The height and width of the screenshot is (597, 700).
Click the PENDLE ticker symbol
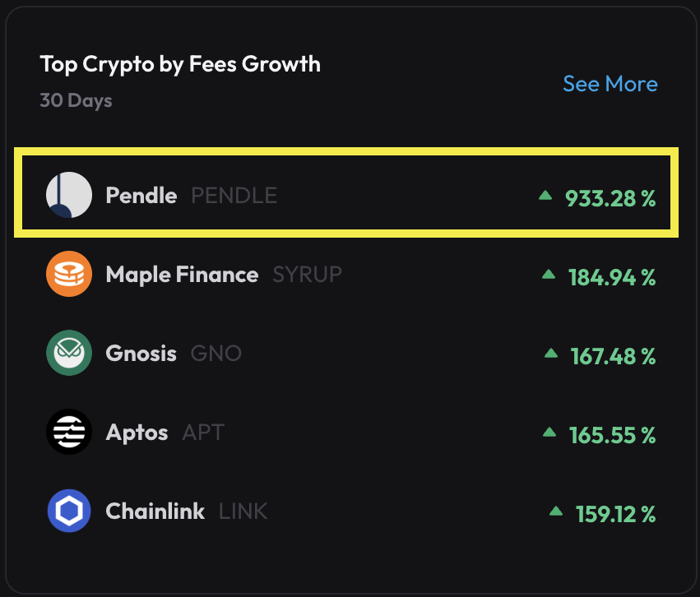pos(234,196)
